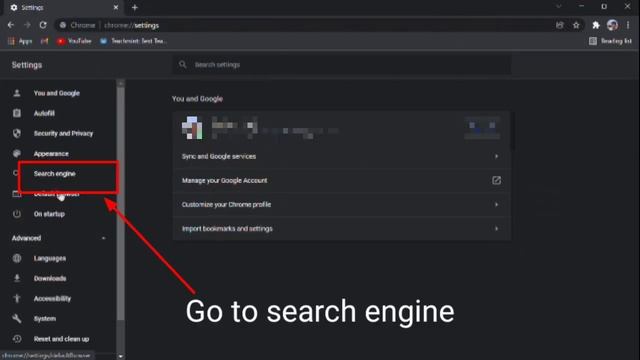This screenshot has width=640, height=360.
Task: Open the Manage your Google Account external link icon
Action: 496,180
